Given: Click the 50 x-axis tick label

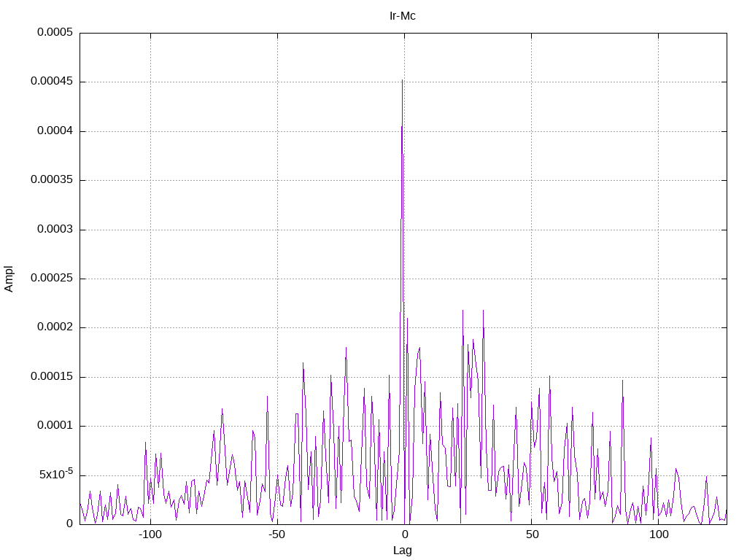Looking at the screenshot, I should click(532, 534).
